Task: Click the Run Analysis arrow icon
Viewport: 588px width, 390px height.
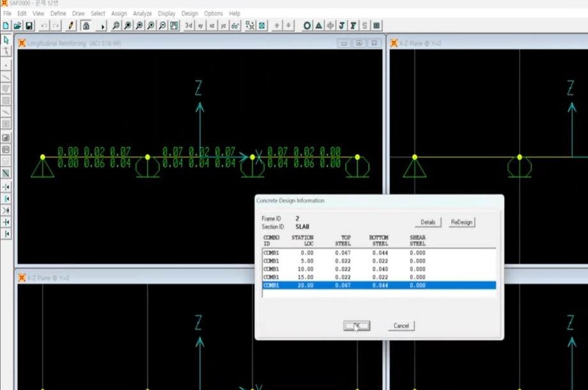Action: pos(103,26)
